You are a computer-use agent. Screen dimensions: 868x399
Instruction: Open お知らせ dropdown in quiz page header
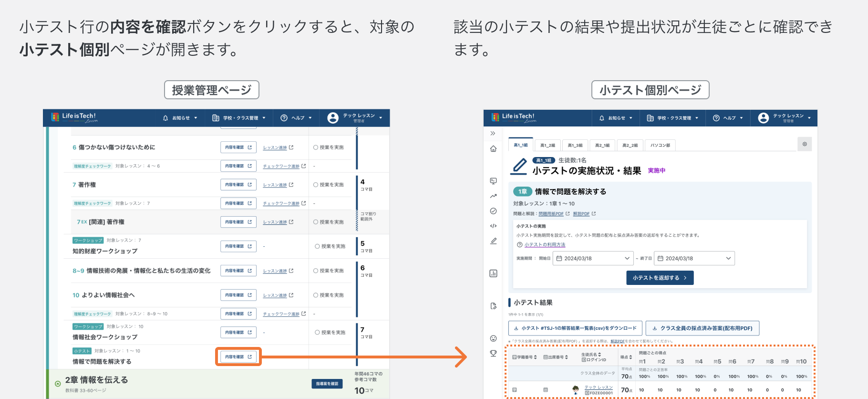pyautogui.click(x=616, y=118)
